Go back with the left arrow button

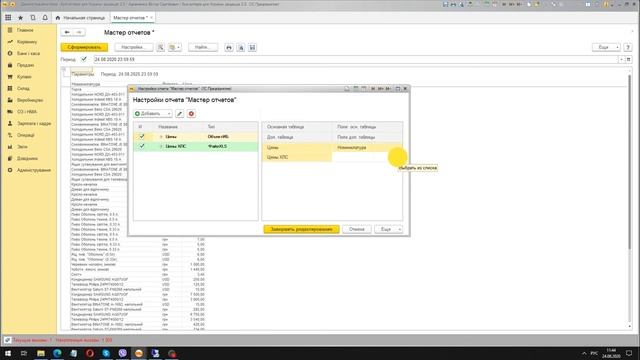tap(67, 32)
